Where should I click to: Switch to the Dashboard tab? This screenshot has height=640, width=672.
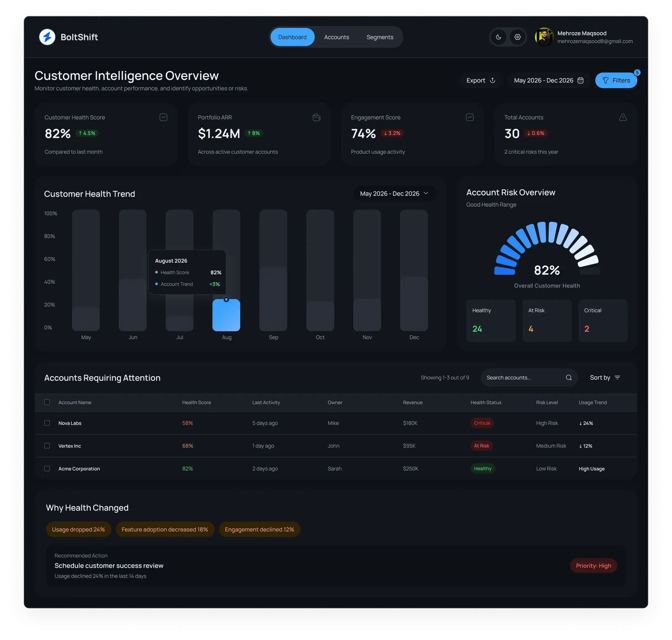pyautogui.click(x=292, y=37)
